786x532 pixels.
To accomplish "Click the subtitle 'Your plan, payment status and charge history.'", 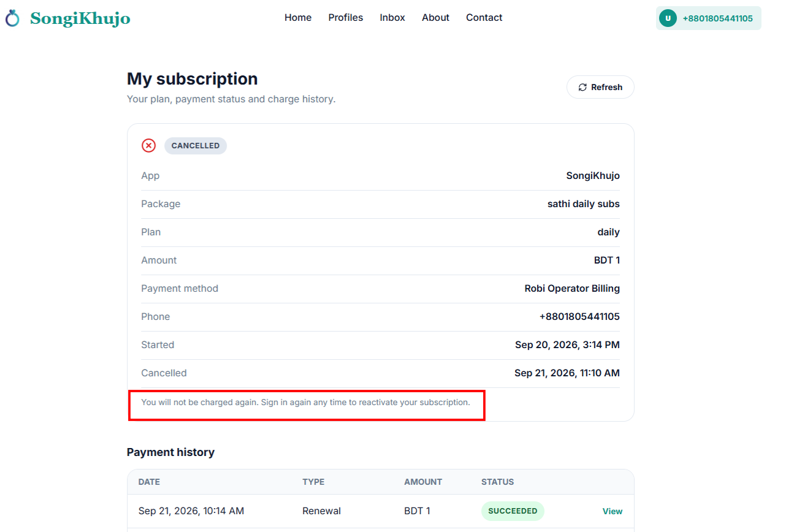I will click(231, 99).
